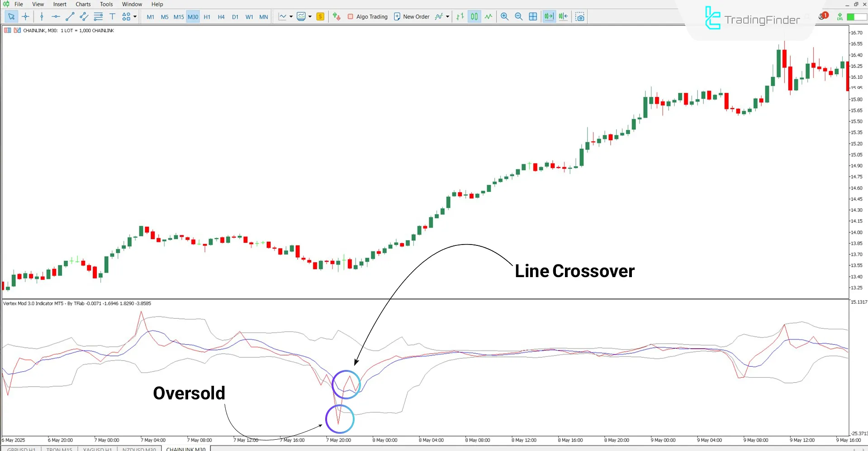Pick the trendline drawing tool

pos(70,17)
